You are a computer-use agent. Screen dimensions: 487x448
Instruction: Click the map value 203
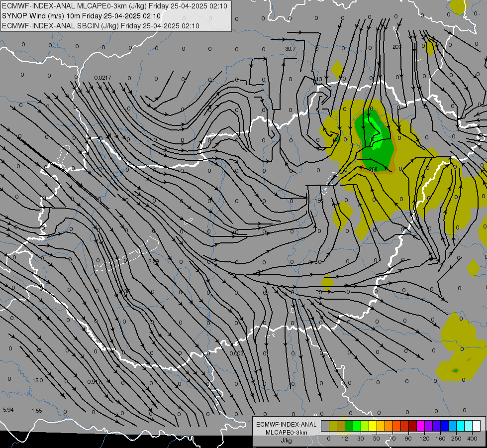pyautogui.click(x=396, y=47)
